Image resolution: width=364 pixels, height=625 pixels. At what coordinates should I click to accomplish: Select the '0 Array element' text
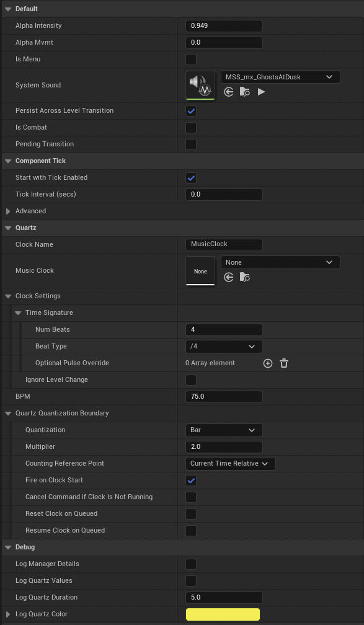point(210,363)
